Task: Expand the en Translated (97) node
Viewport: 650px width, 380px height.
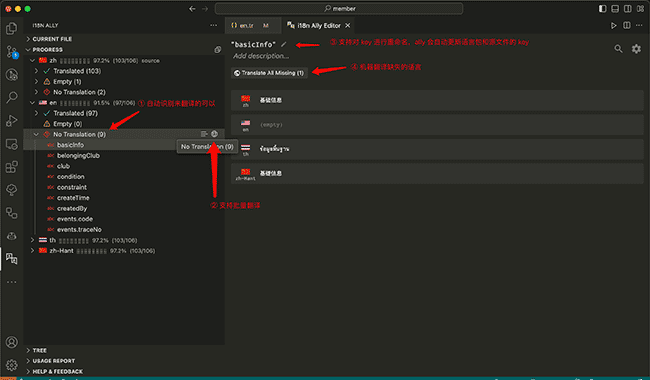Action: coord(36,113)
